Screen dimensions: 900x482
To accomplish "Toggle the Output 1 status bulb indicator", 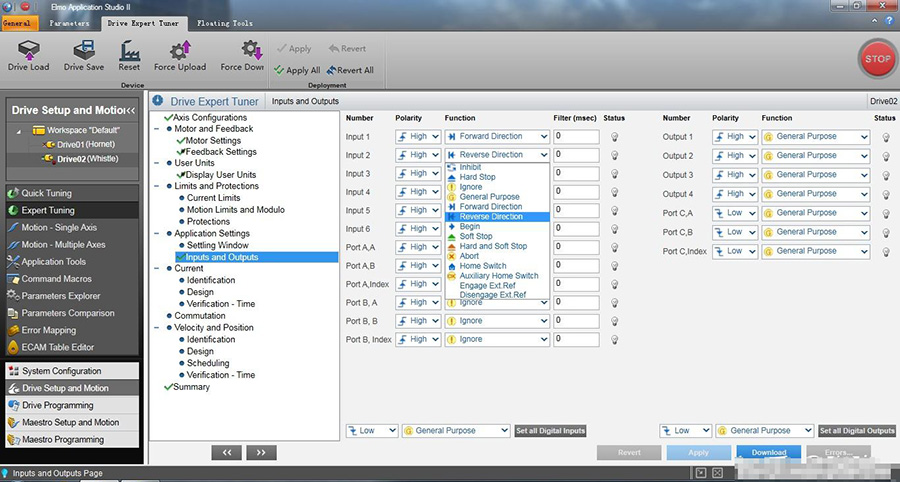I will tap(885, 137).
